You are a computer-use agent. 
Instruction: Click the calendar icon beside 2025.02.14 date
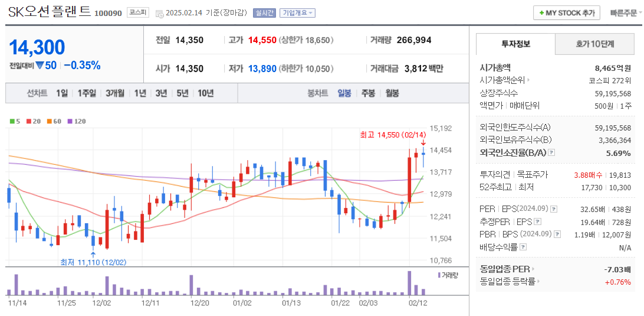[159, 14]
